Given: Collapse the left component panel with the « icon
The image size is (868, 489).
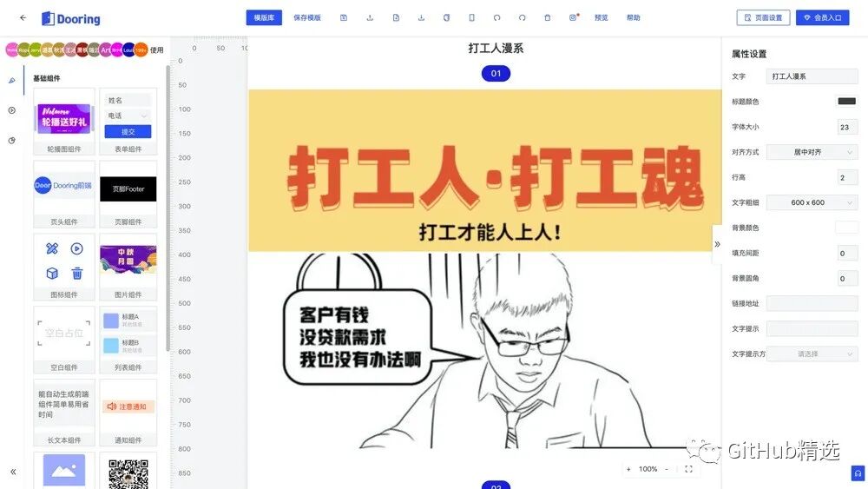Looking at the screenshot, I should pyautogui.click(x=13, y=472).
